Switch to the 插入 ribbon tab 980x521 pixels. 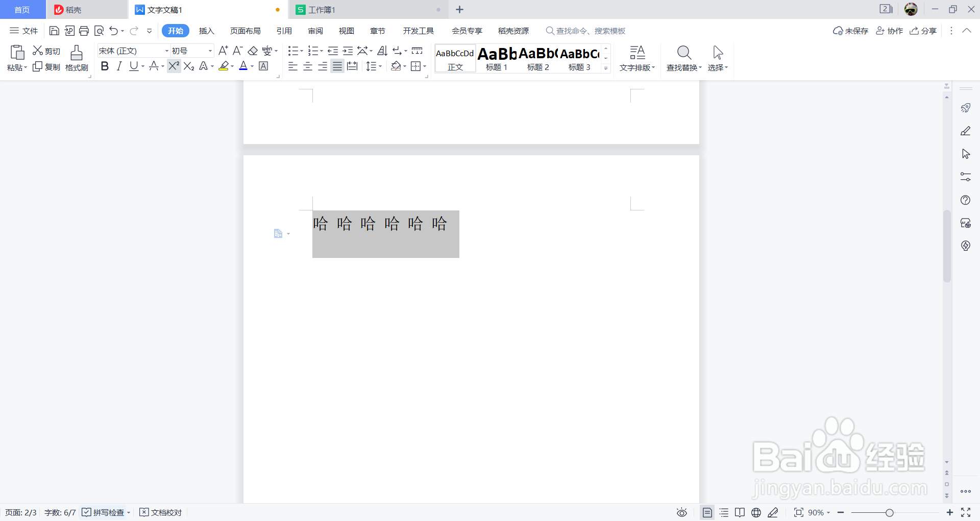pyautogui.click(x=206, y=31)
